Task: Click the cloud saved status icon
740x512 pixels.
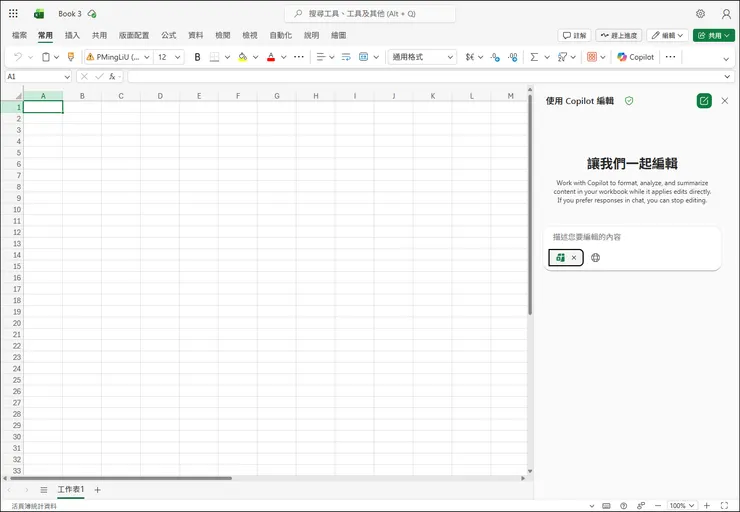Action: (x=92, y=14)
